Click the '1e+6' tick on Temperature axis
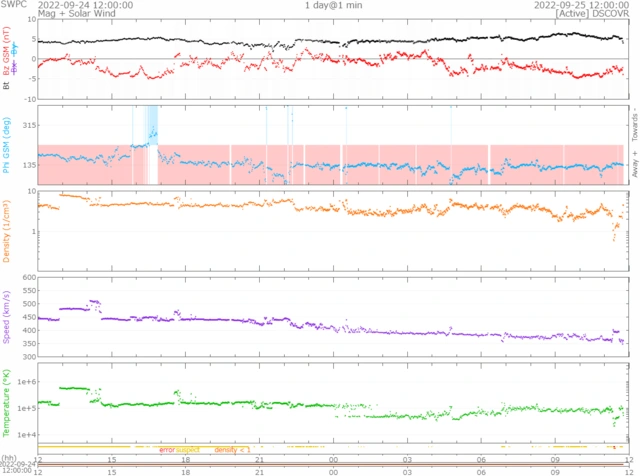This screenshot has height=476, width=640. tap(27, 382)
